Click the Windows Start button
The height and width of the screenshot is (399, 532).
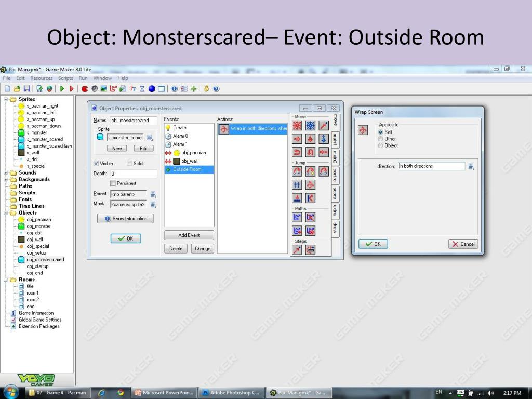tap(11, 393)
